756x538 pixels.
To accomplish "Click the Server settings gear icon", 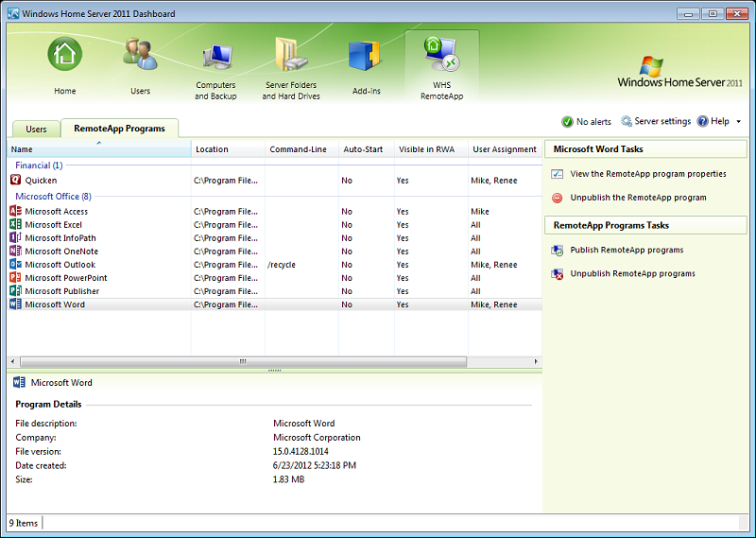I will (626, 121).
